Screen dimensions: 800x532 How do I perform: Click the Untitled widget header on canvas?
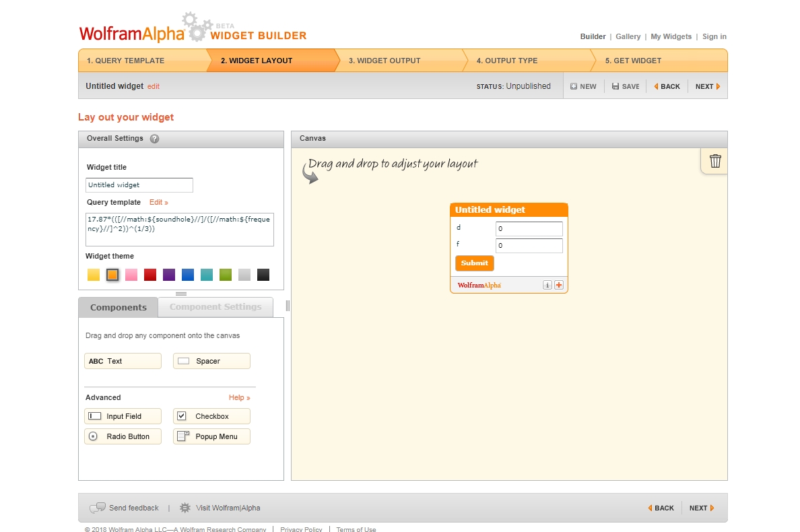[508, 209]
